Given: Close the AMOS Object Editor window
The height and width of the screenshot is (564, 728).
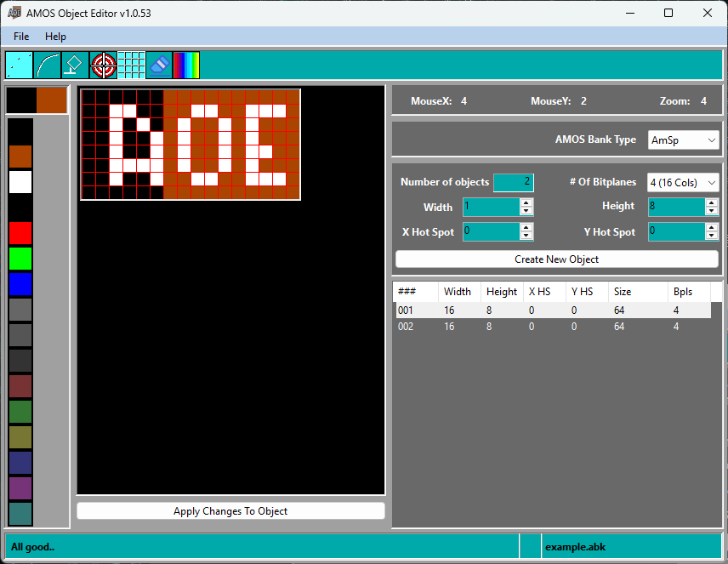Looking at the screenshot, I should 707,13.
